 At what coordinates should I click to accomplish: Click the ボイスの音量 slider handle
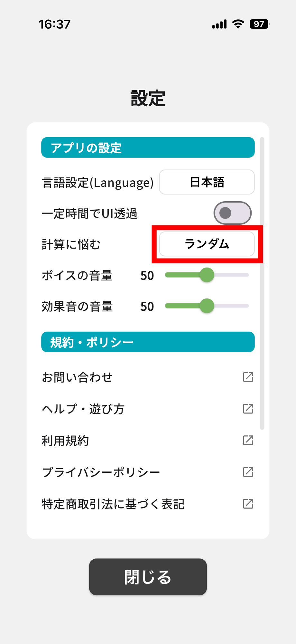pyautogui.click(x=207, y=275)
